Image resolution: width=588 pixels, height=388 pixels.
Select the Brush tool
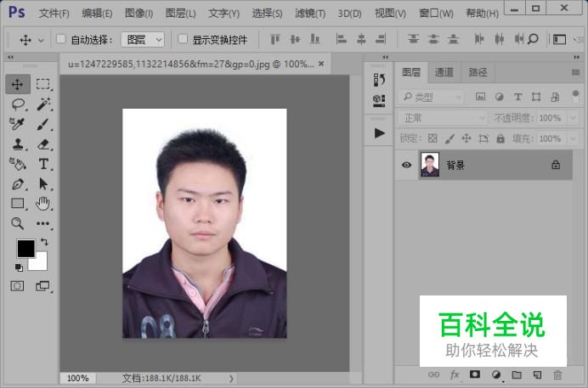click(x=43, y=124)
